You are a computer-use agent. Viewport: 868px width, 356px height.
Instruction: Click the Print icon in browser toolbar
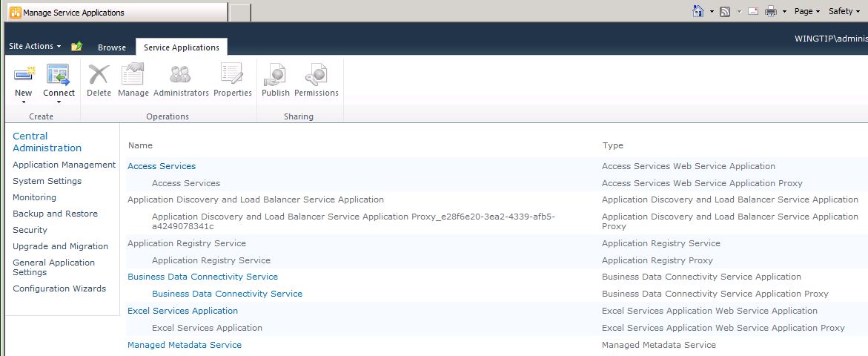point(771,12)
